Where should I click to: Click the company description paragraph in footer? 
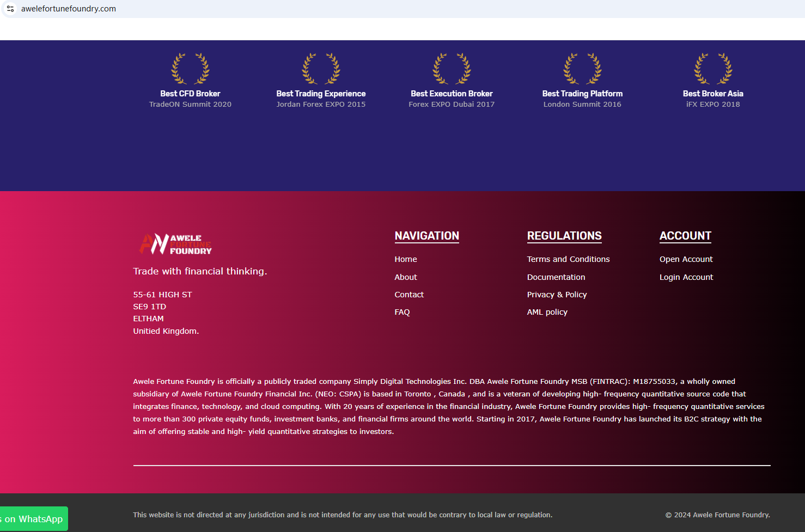coord(449,406)
